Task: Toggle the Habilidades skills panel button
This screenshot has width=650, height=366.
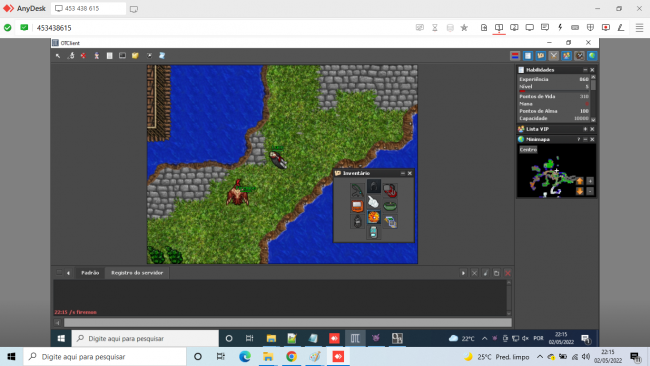Action: click(x=528, y=56)
